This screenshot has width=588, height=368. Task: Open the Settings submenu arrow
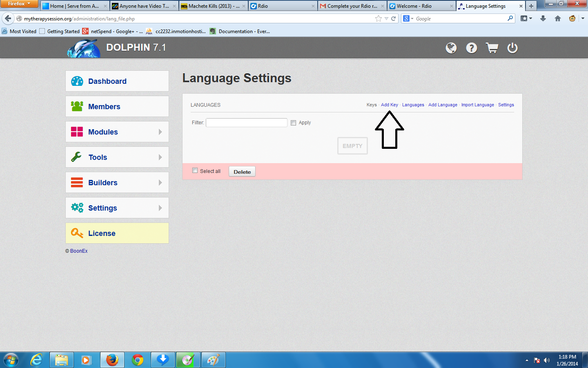(160, 208)
